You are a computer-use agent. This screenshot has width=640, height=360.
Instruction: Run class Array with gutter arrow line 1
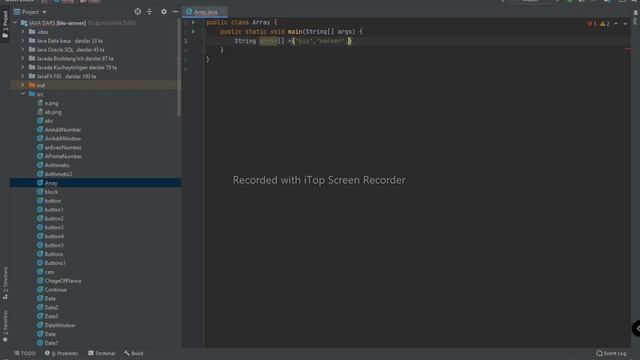(193, 22)
